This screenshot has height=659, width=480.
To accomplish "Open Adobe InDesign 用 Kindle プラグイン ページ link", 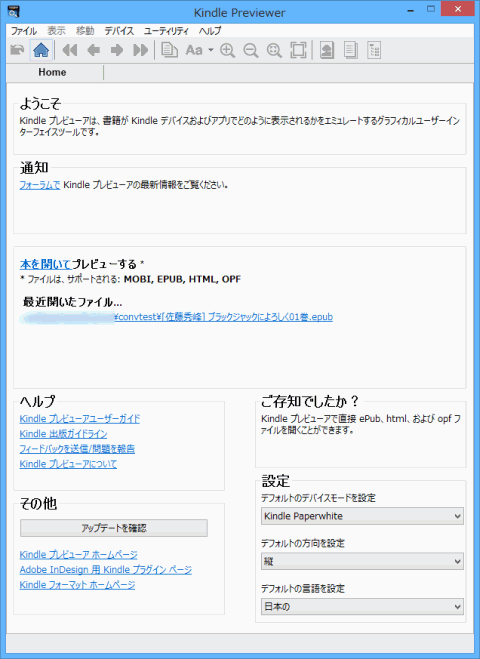I will coord(105,570).
